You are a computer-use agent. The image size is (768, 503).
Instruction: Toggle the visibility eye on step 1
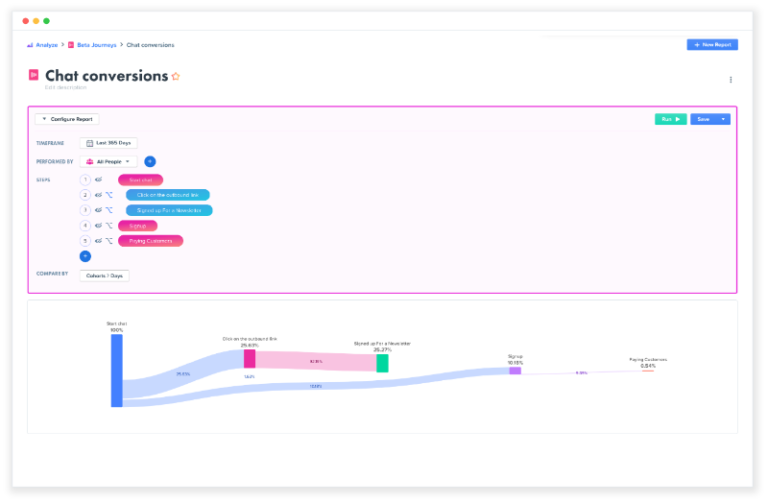98,180
